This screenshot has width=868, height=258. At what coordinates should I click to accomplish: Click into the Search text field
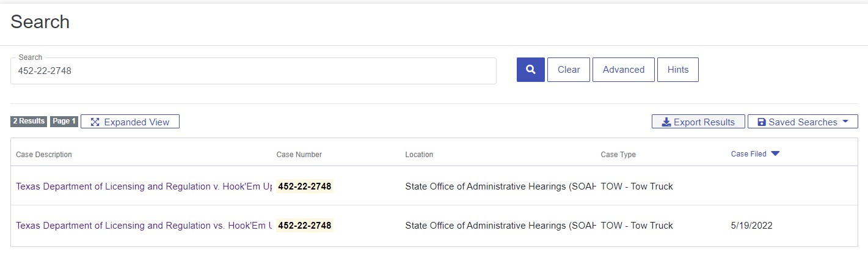[x=253, y=71]
